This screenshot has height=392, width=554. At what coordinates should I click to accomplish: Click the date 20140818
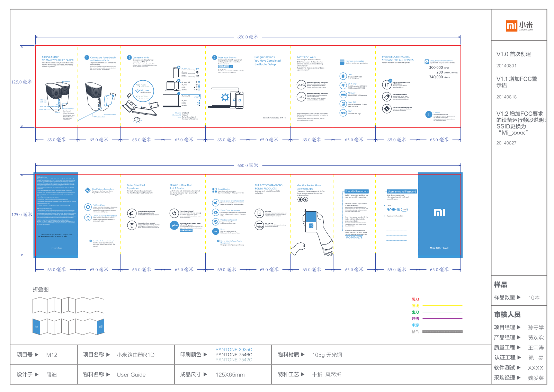tap(506, 97)
